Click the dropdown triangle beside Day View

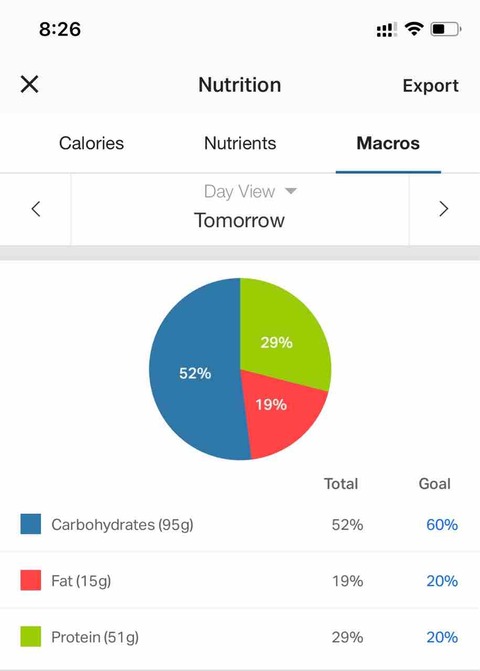click(291, 191)
